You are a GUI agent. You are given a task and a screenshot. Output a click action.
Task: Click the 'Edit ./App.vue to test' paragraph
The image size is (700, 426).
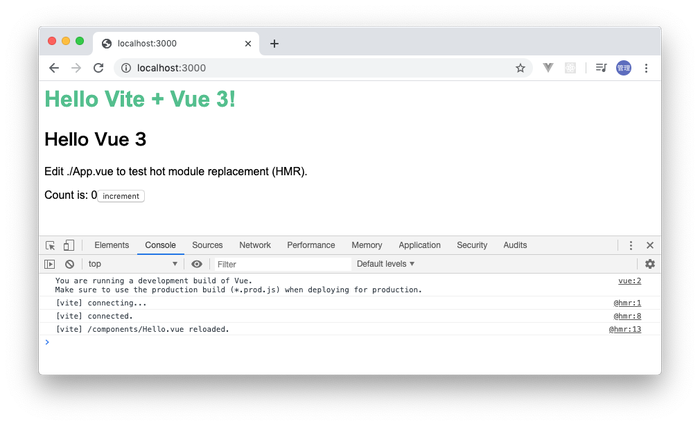coord(176,171)
